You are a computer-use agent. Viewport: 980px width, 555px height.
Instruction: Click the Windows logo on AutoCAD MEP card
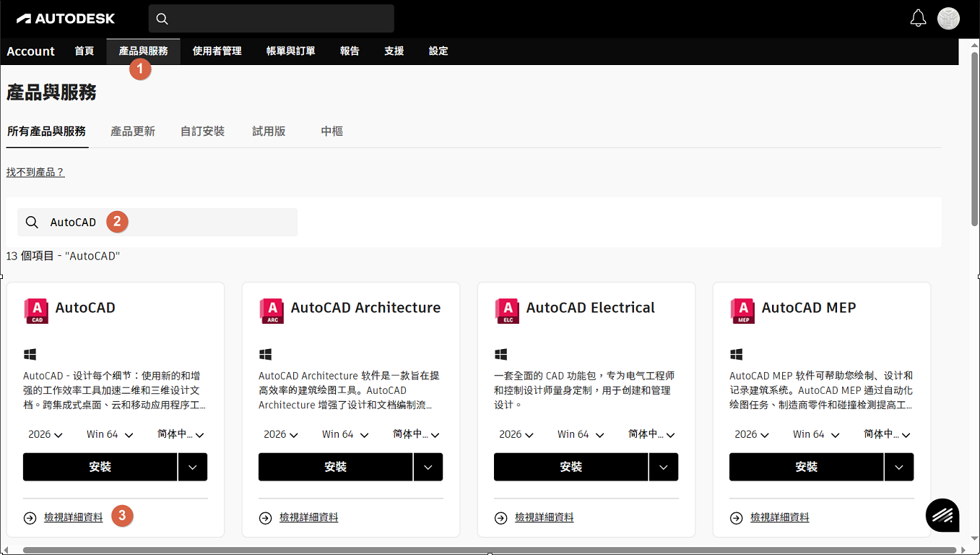(x=736, y=355)
